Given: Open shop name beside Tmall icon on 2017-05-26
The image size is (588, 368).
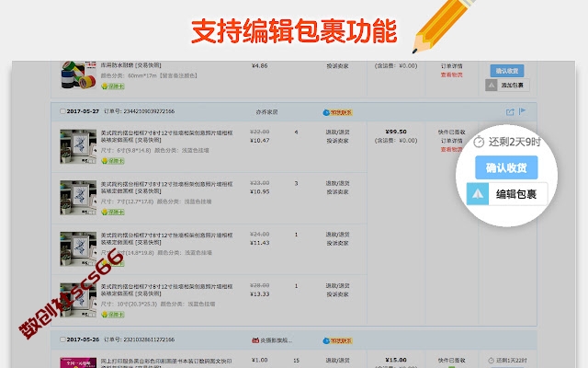Looking at the screenshot, I should pyautogui.click(x=277, y=340).
